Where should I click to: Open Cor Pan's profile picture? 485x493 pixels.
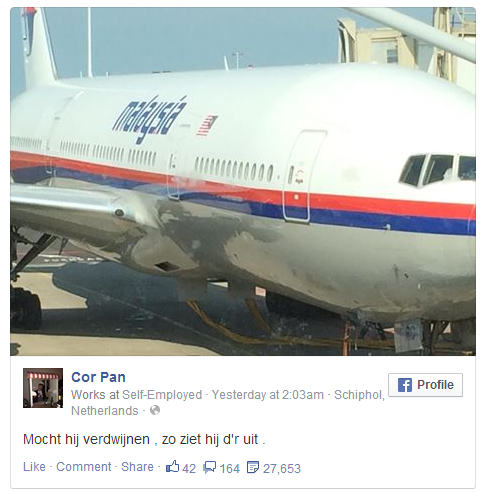[43, 388]
